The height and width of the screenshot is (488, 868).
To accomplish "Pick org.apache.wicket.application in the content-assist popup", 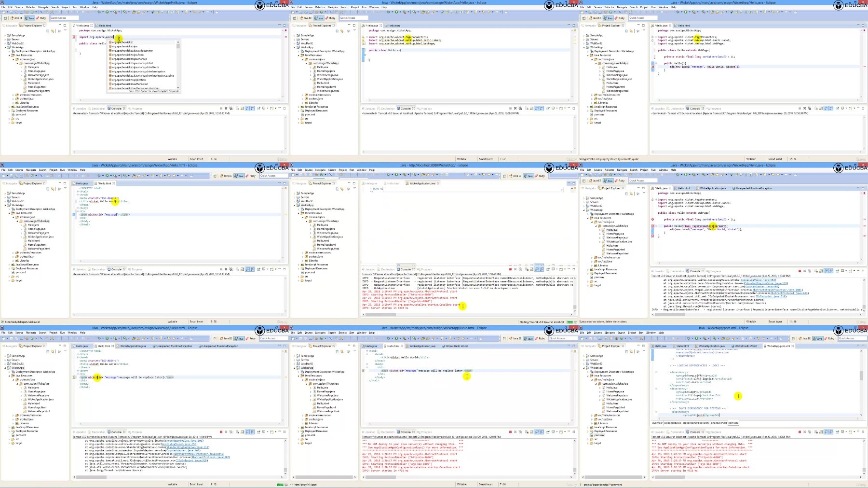I will point(128,80).
